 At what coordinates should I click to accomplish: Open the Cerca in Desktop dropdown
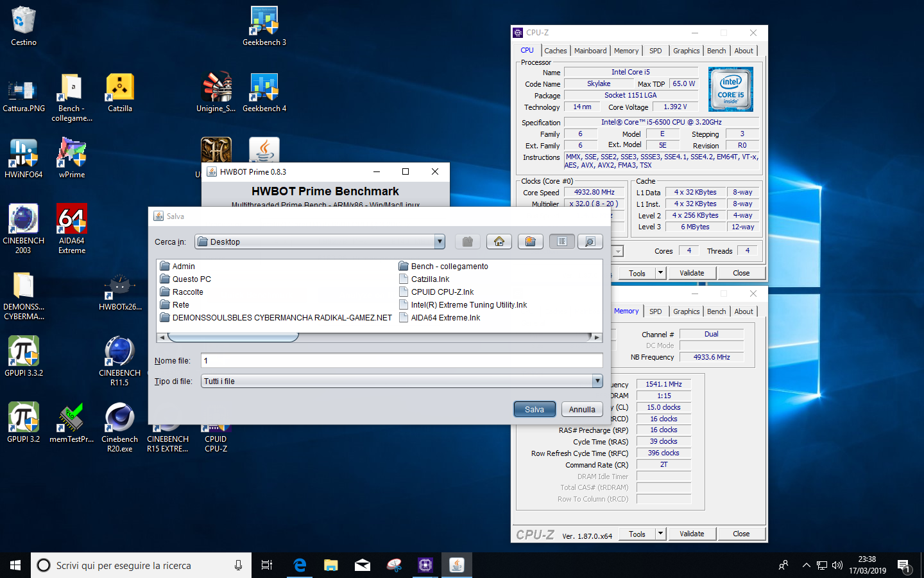pos(440,241)
